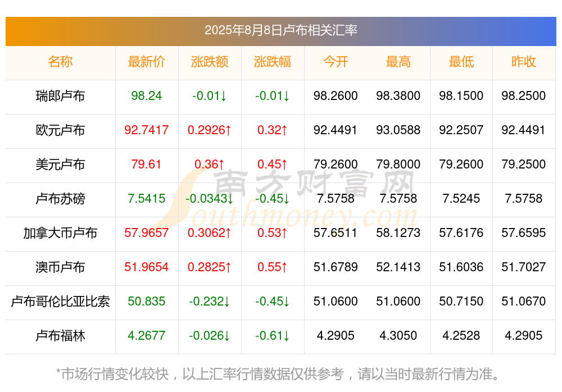Click latest price 51.9654
562x392 pixels.
(146, 267)
